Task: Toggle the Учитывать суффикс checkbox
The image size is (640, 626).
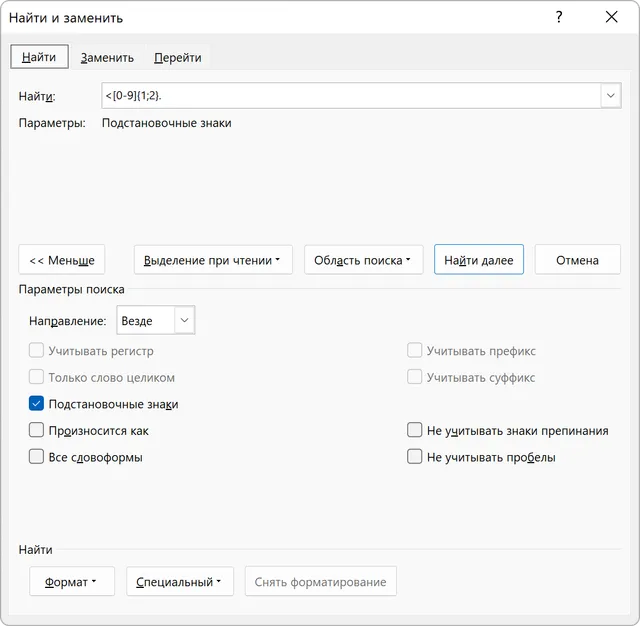Action: (414, 377)
